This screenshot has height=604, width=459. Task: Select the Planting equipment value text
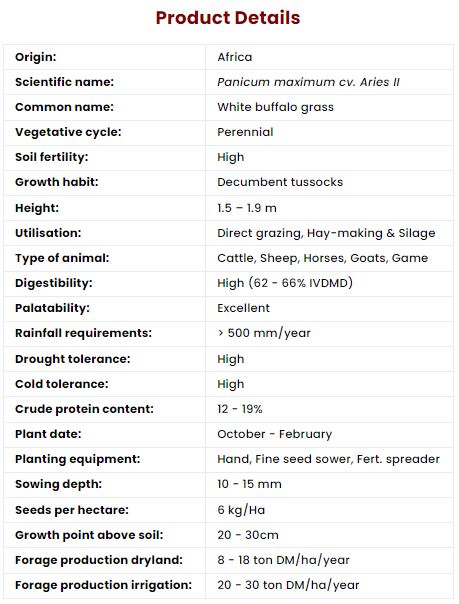click(328, 459)
